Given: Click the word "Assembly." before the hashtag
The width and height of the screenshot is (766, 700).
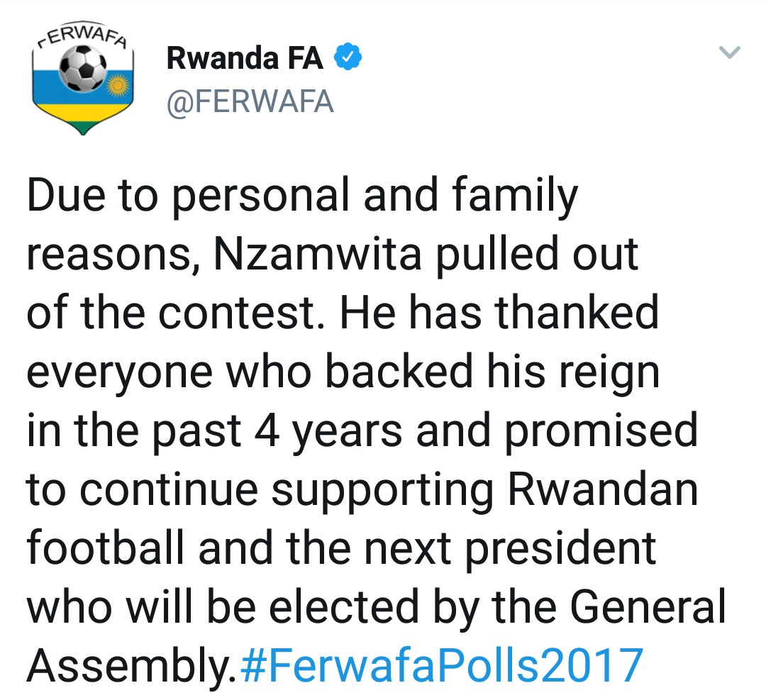Looking at the screenshot, I should (131, 665).
